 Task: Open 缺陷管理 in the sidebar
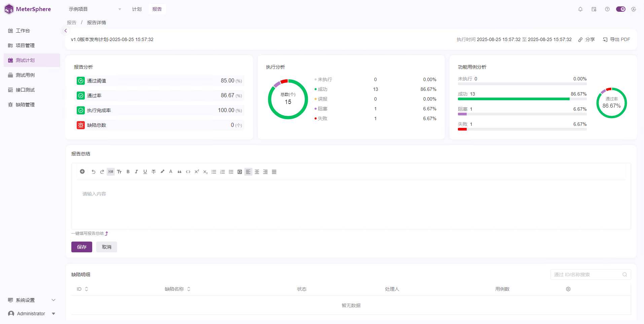click(25, 105)
